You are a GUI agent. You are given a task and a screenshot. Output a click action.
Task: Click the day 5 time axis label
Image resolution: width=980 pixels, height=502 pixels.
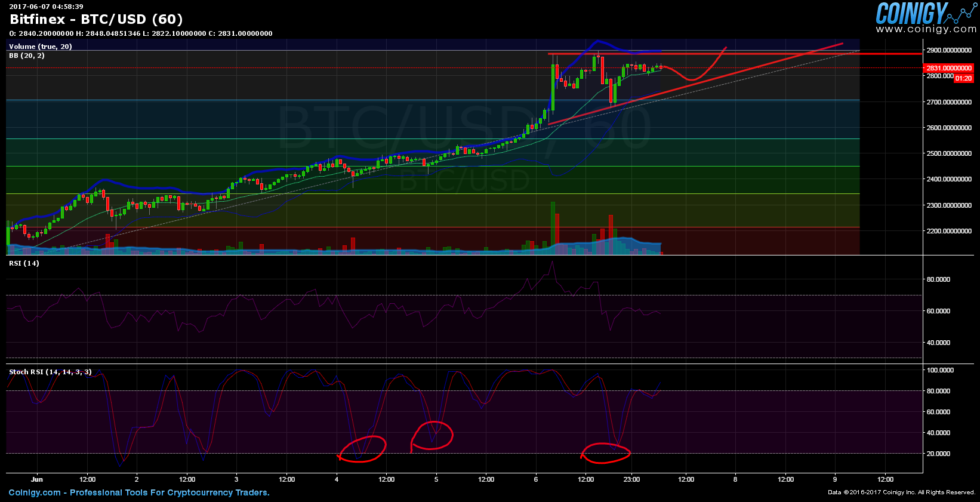click(436, 479)
